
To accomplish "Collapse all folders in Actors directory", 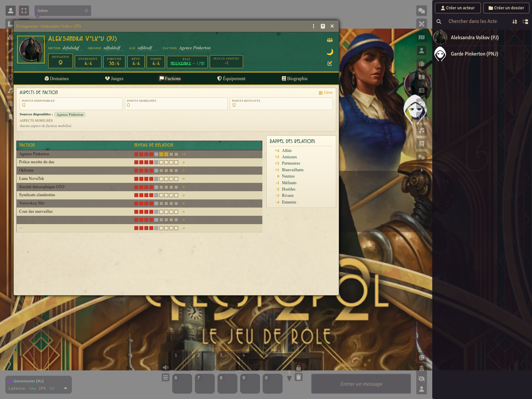I will [525, 22].
